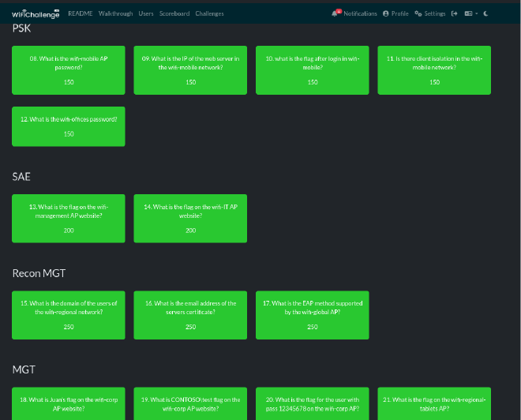Click the WiFiChallenge logo
Viewport: 521px width, 420px height.
36,13
